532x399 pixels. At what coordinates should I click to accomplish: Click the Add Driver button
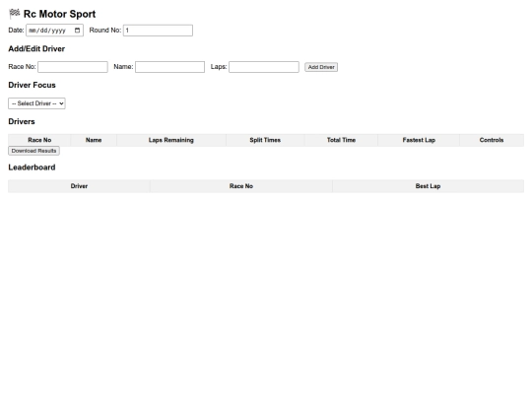point(321,67)
